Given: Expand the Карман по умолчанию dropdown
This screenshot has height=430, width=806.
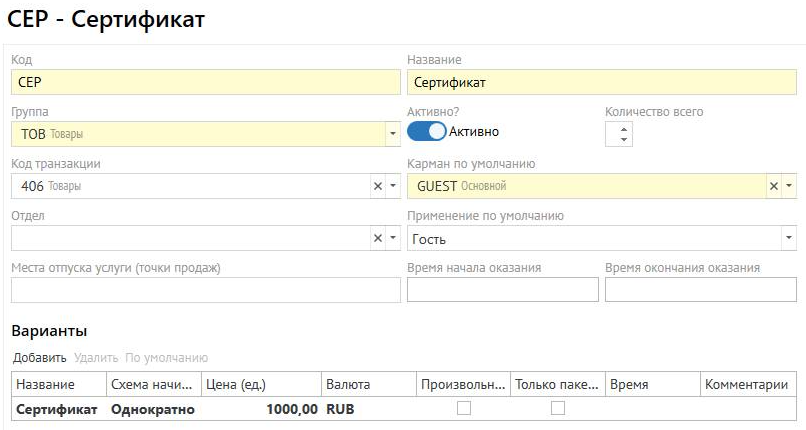Looking at the screenshot, I should click(x=789, y=186).
